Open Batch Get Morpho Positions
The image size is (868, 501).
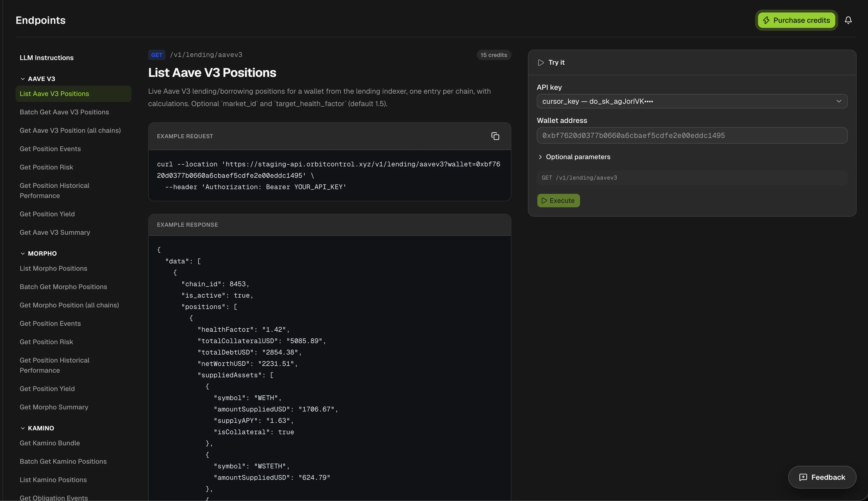[63, 287]
